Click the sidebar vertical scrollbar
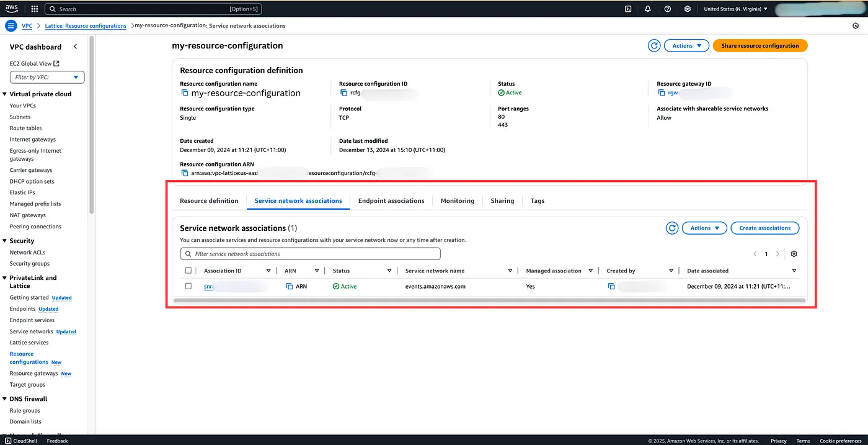868x445 pixels. point(92,124)
